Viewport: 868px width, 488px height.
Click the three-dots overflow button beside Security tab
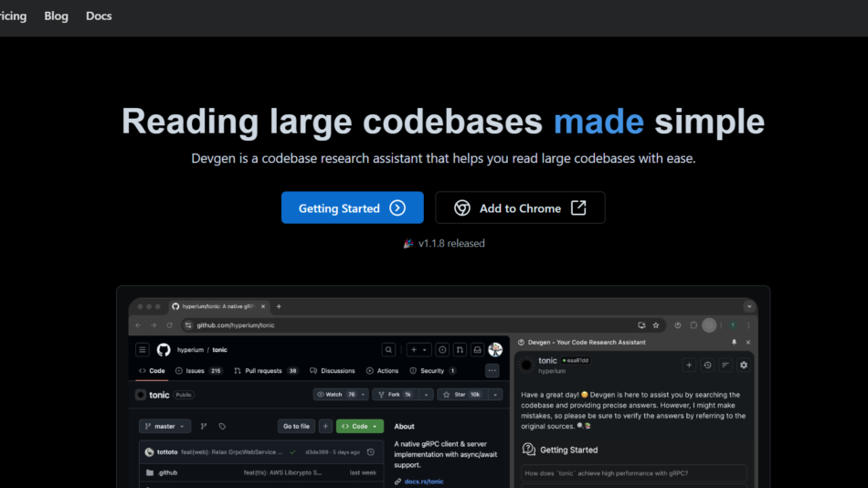tap(492, 371)
